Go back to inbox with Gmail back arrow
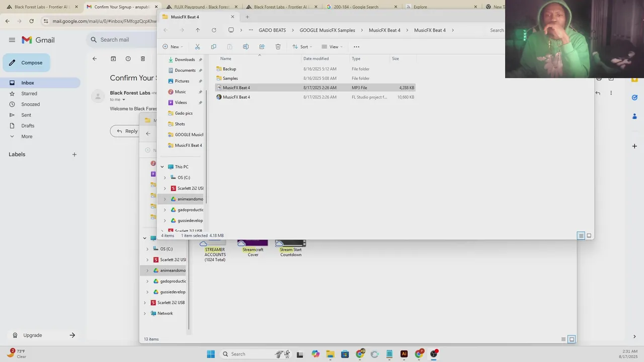Viewport: 644px width, 362px height. tap(94, 59)
